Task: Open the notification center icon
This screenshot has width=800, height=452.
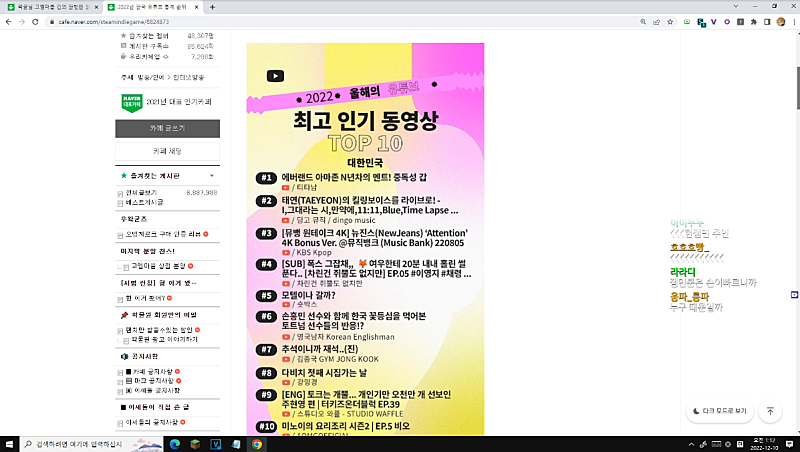Action: pyautogui.click(x=789, y=444)
